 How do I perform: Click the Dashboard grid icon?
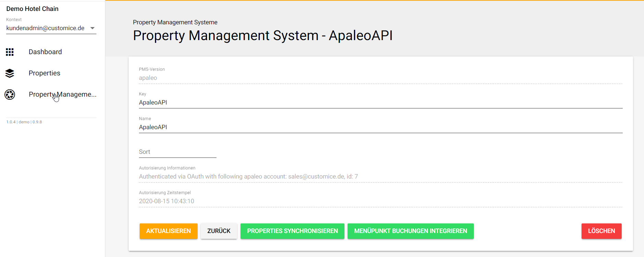coord(10,52)
